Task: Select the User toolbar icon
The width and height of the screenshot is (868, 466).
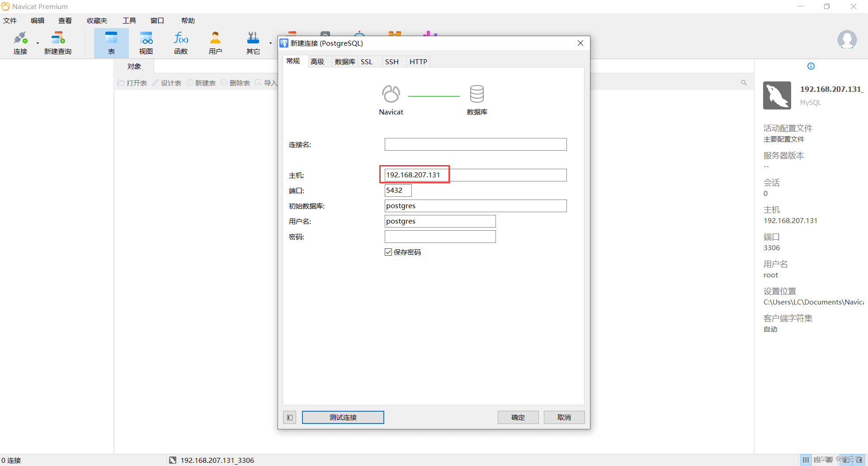Action: (x=216, y=43)
